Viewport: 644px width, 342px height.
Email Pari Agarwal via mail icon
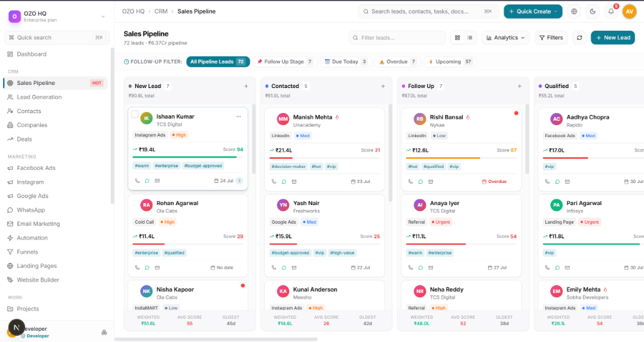click(567, 268)
